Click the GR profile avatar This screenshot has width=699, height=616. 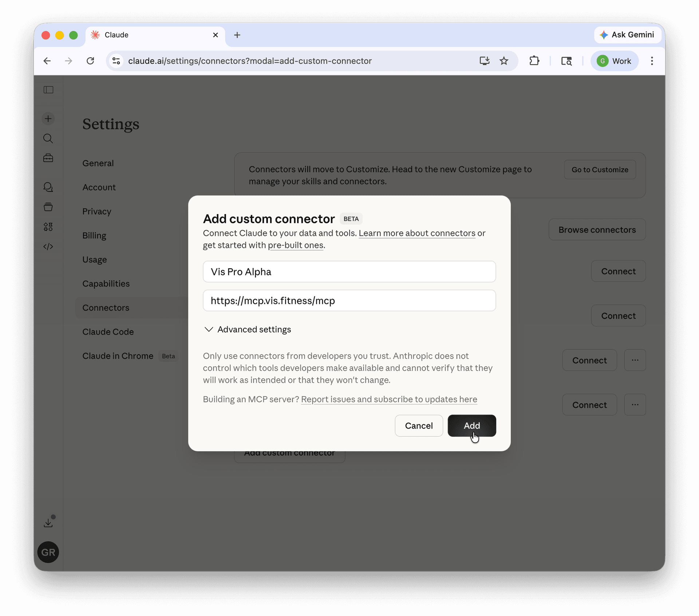pos(48,552)
